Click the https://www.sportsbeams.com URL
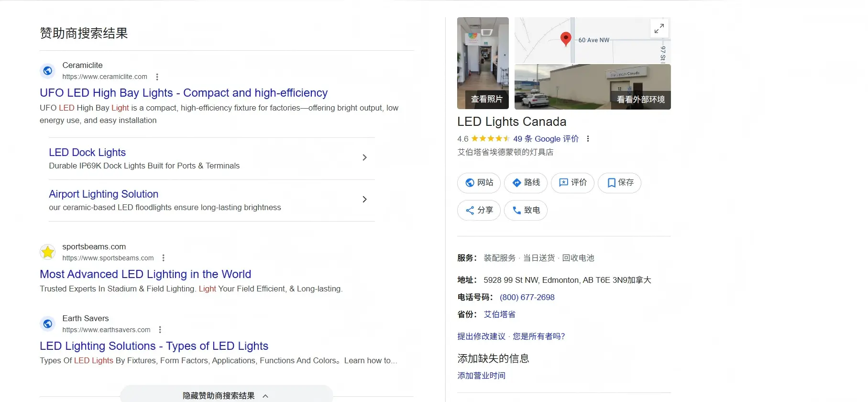 (108, 258)
